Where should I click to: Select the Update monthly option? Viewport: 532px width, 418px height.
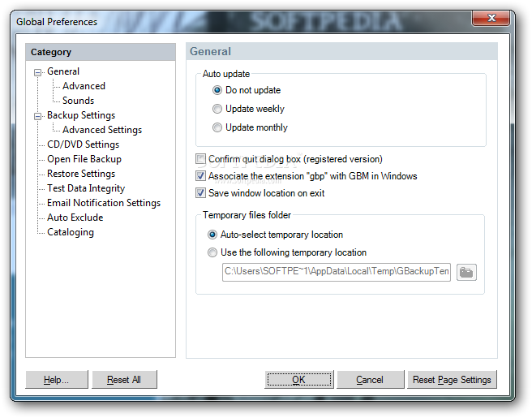217,127
